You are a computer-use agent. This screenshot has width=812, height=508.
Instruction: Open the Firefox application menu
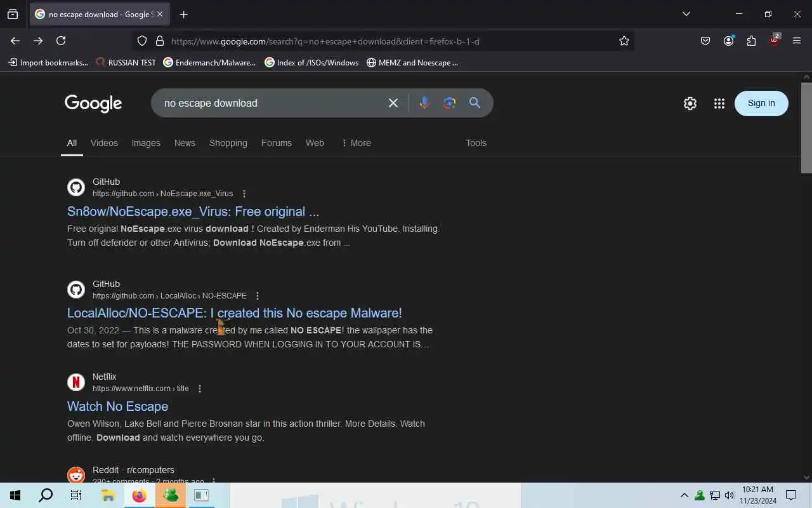click(797, 41)
